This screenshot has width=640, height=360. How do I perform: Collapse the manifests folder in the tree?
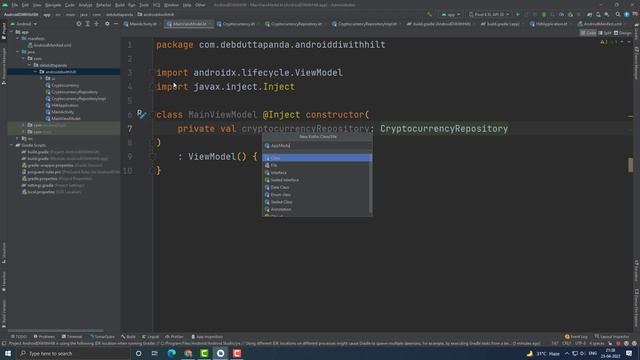[18, 38]
